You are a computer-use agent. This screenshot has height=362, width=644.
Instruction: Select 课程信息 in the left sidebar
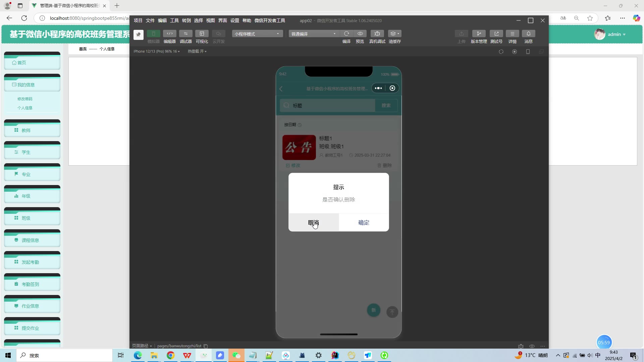30,240
